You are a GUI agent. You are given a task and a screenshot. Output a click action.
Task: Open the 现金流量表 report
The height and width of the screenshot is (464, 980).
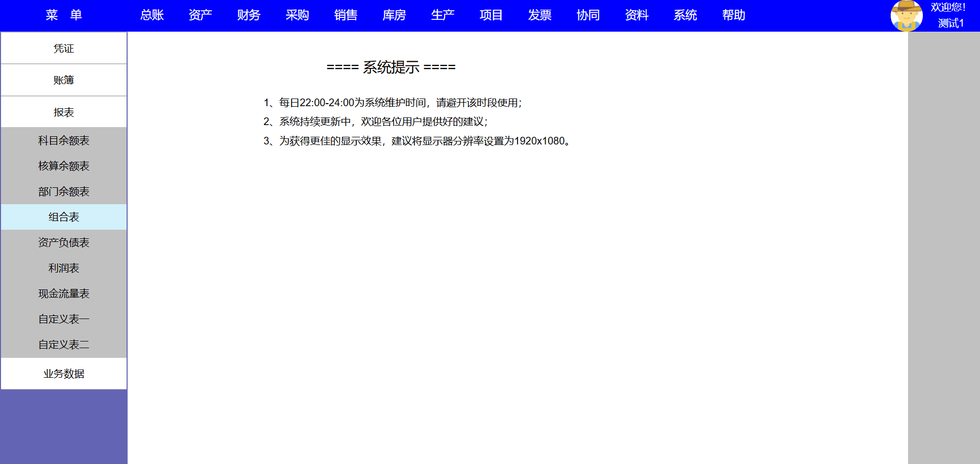pyautogui.click(x=64, y=294)
